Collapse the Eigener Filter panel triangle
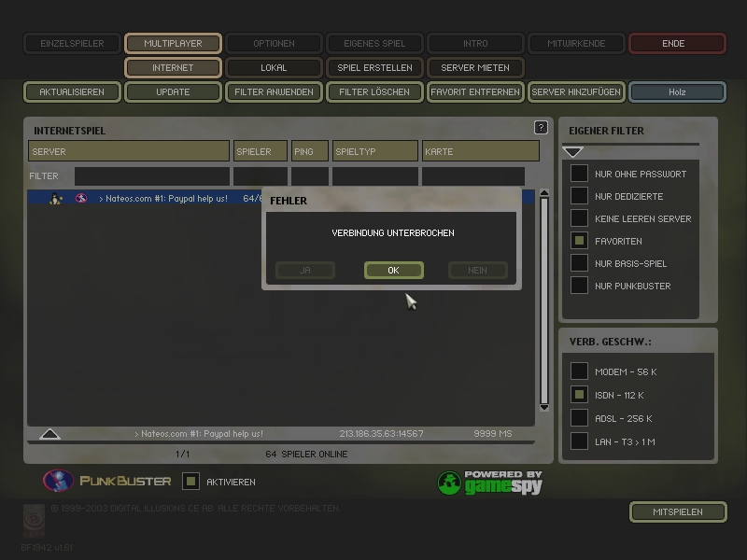The height and width of the screenshot is (560, 747). tap(573, 152)
